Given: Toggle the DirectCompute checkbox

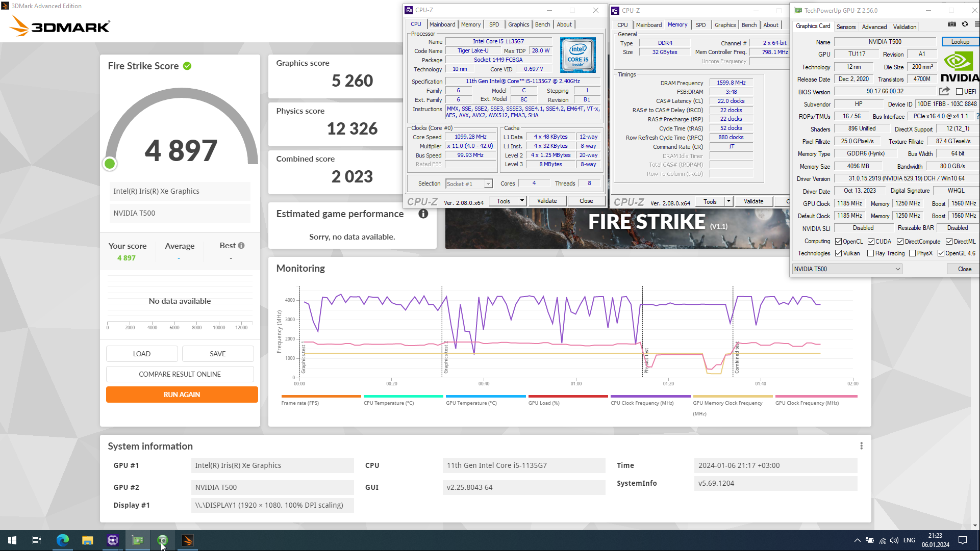Looking at the screenshot, I should coord(900,241).
